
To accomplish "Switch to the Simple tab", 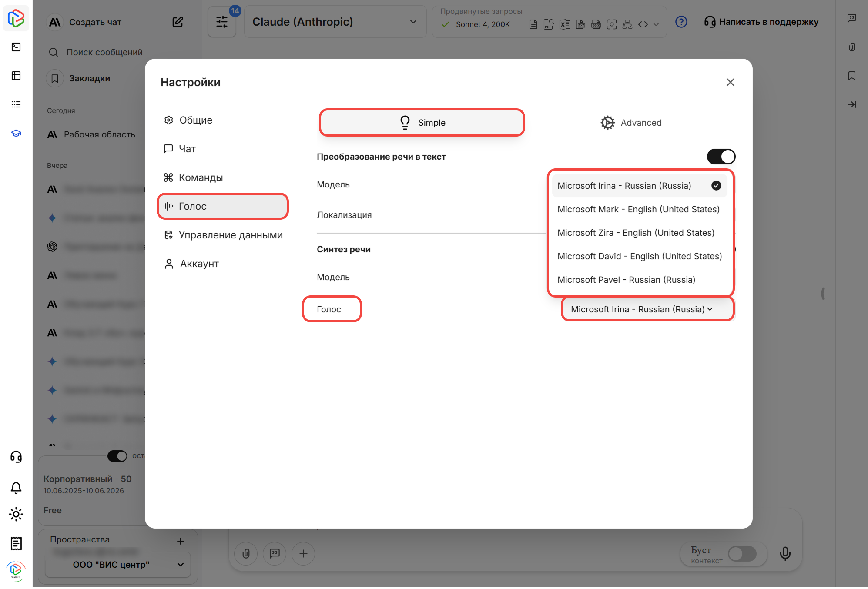I will pos(422,123).
